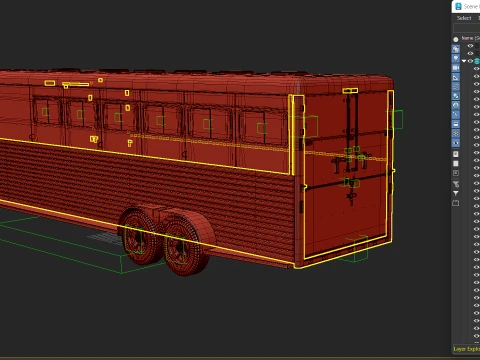
Task: Toggle Display Space Warps wavy icon
Action: click(x=456, y=87)
